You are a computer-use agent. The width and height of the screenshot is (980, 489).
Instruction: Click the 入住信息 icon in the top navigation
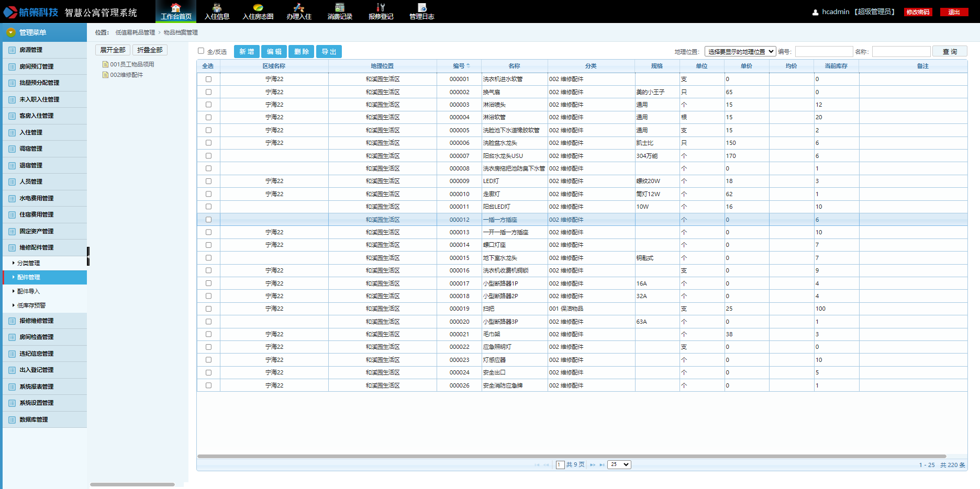tap(217, 8)
